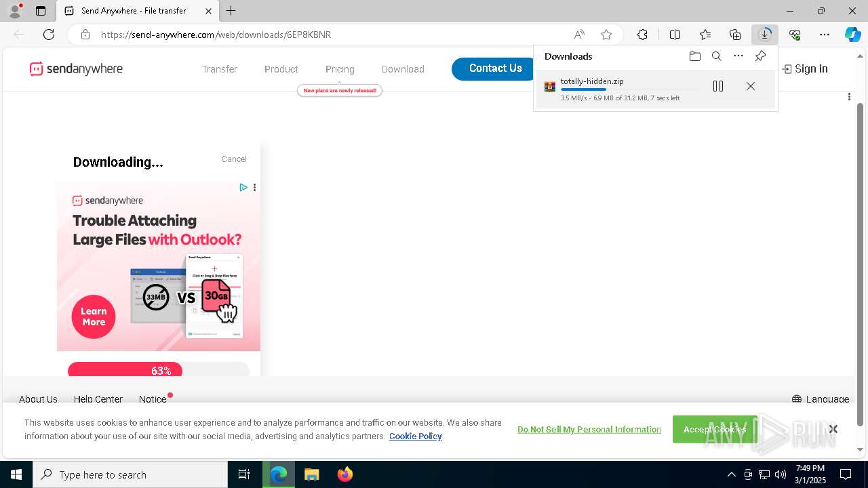Open the Cookie Policy link
This screenshot has width=868, height=488.
click(416, 436)
